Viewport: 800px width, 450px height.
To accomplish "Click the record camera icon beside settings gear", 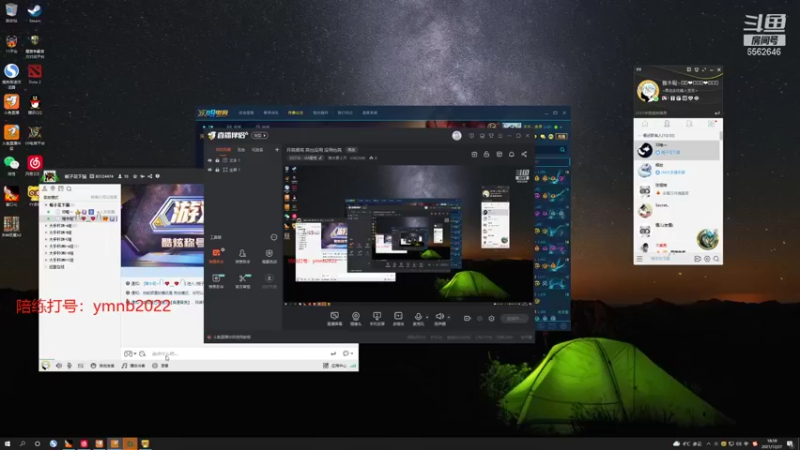I will (467, 318).
